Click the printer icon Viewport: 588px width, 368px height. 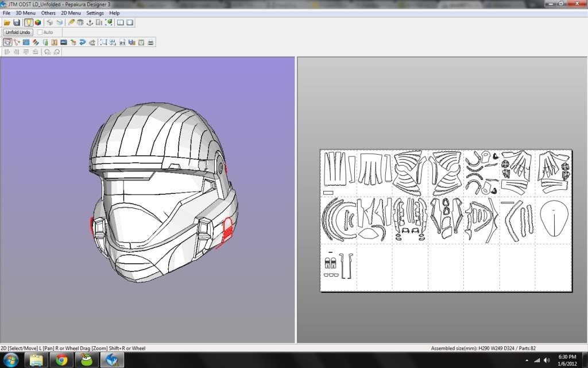150,42
